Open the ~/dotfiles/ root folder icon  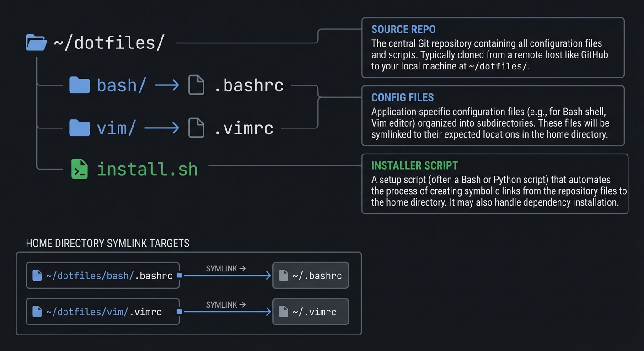pyautogui.click(x=36, y=42)
